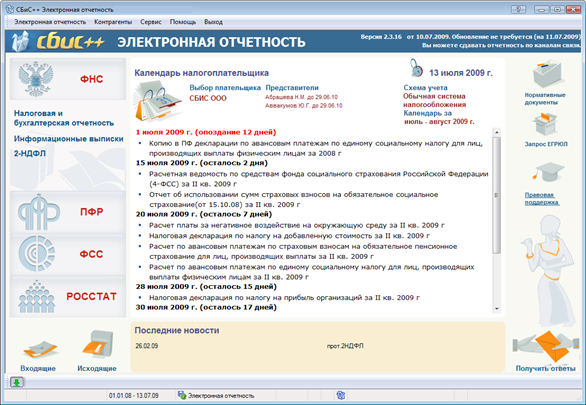This screenshot has height=405, width=586.
Task: Click the Нормативные документы label
Action: pos(545,99)
